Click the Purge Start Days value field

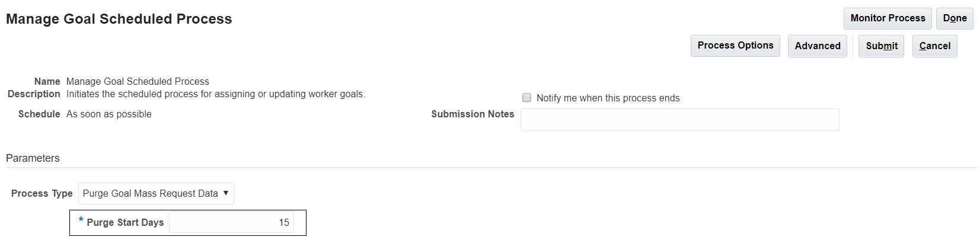[231, 223]
